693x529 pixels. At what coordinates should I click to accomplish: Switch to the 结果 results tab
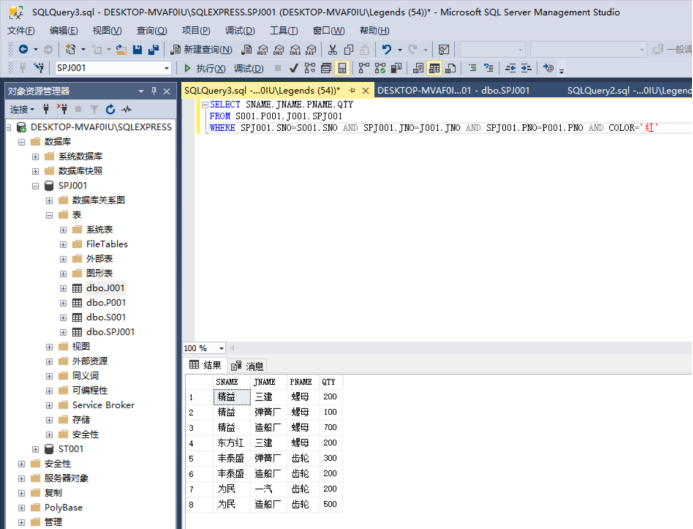(x=206, y=365)
